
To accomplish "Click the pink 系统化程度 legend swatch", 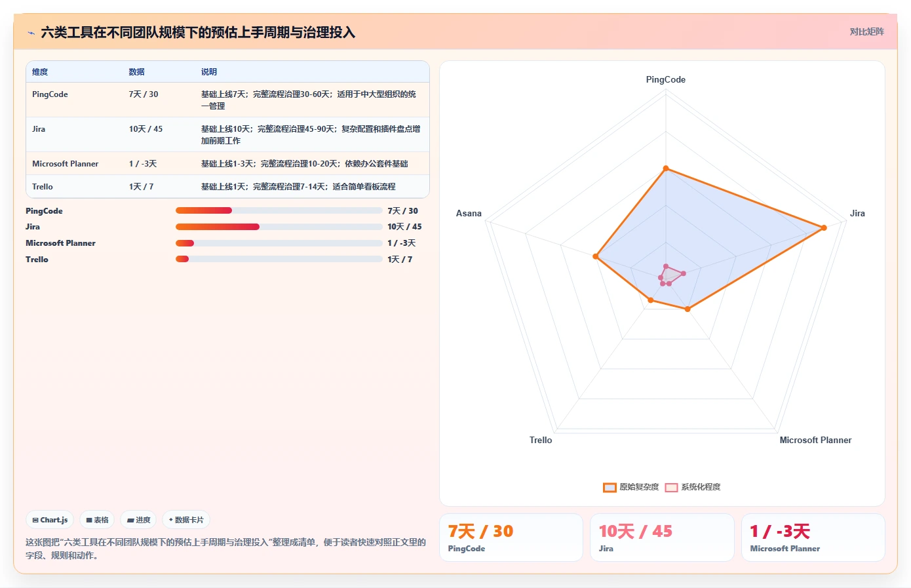I will [671, 487].
